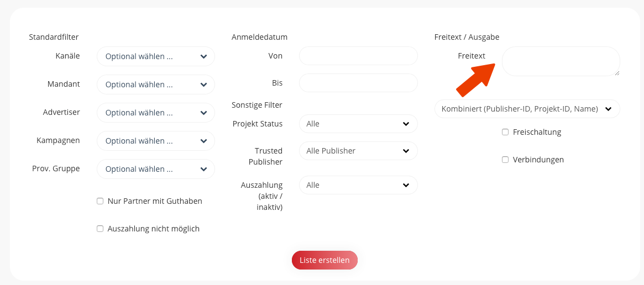The height and width of the screenshot is (285, 644).
Task: Click the resize handle of Freitext box
Action: coord(617,73)
